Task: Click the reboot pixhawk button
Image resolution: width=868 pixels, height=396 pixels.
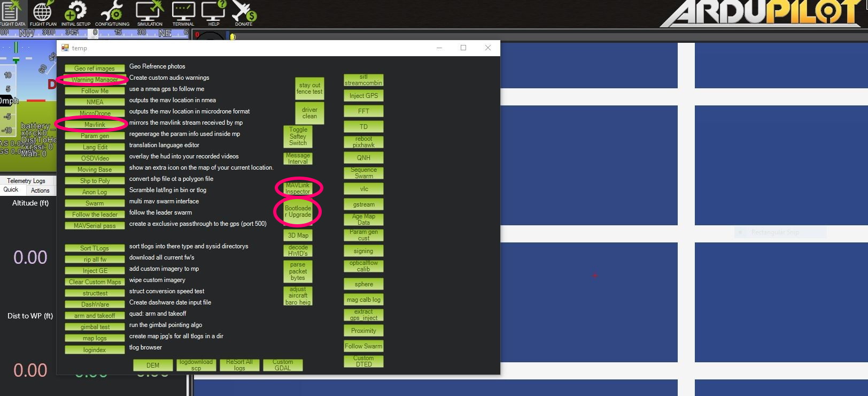Action: pos(363,142)
